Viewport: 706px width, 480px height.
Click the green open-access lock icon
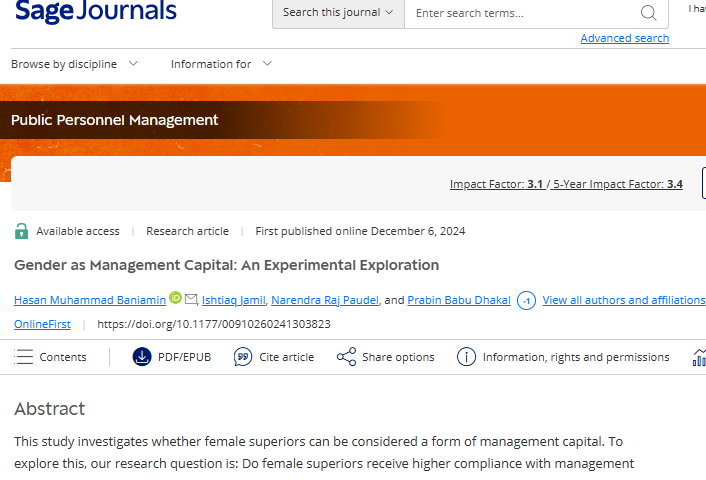[x=21, y=231]
